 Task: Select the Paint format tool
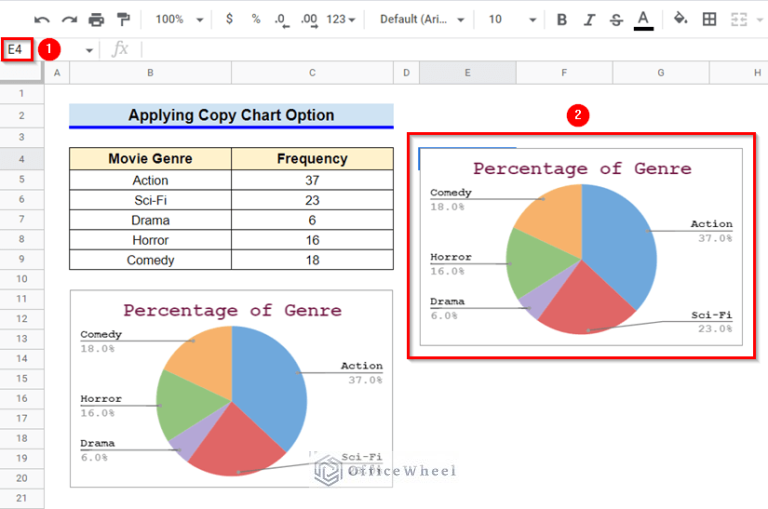pos(123,19)
